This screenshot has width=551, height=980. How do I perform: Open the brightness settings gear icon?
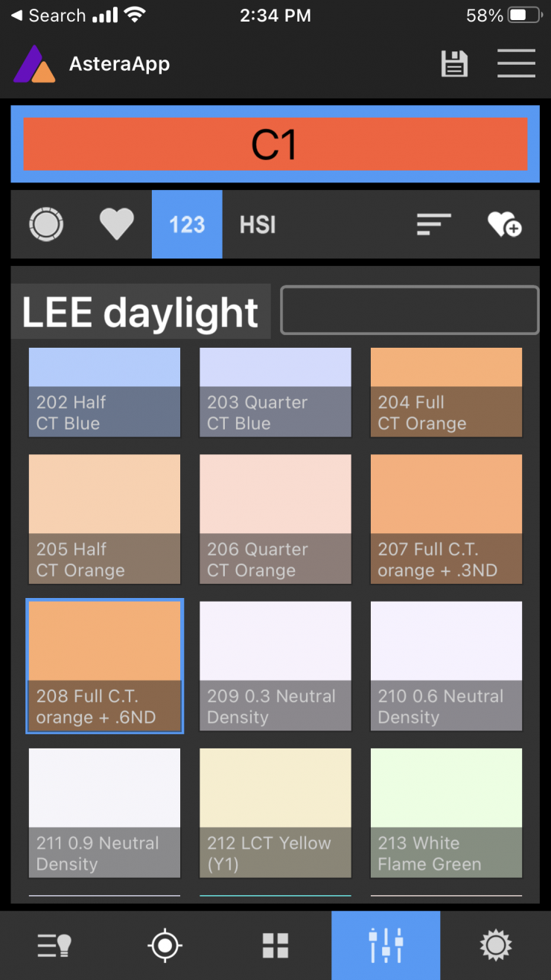(496, 946)
